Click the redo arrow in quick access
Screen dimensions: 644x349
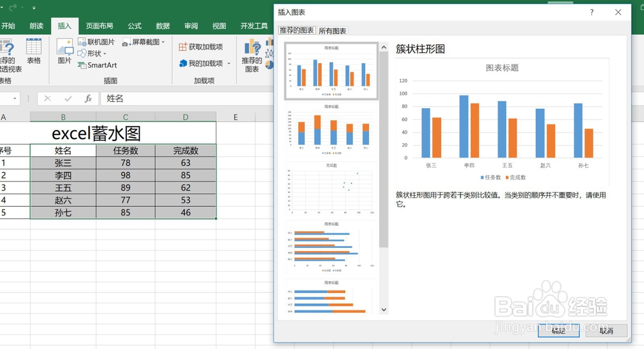pyautogui.click(x=14, y=7)
